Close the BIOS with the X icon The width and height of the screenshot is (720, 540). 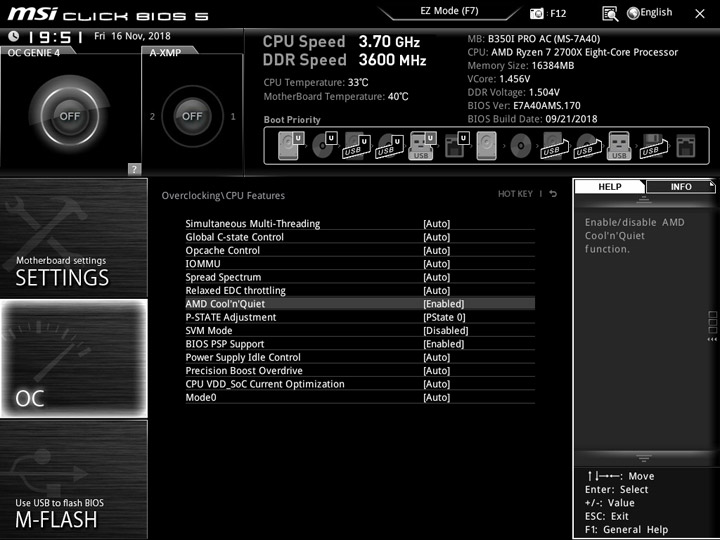click(700, 14)
